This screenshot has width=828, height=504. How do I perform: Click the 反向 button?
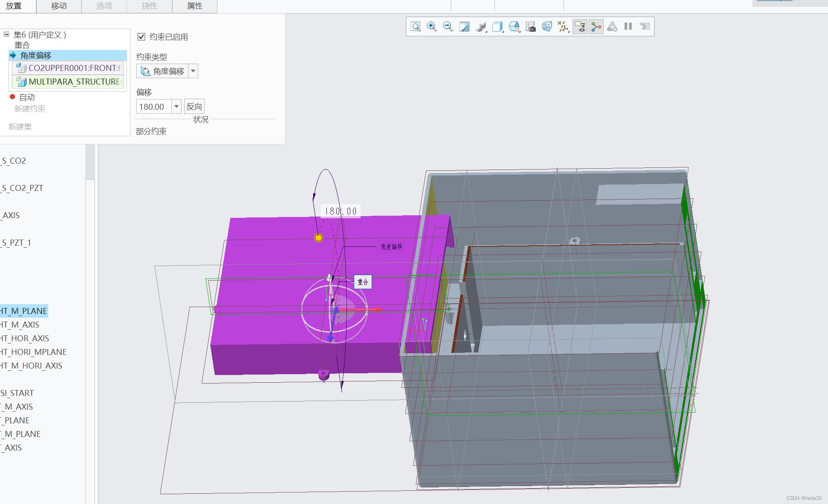pyautogui.click(x=194, y=106)
